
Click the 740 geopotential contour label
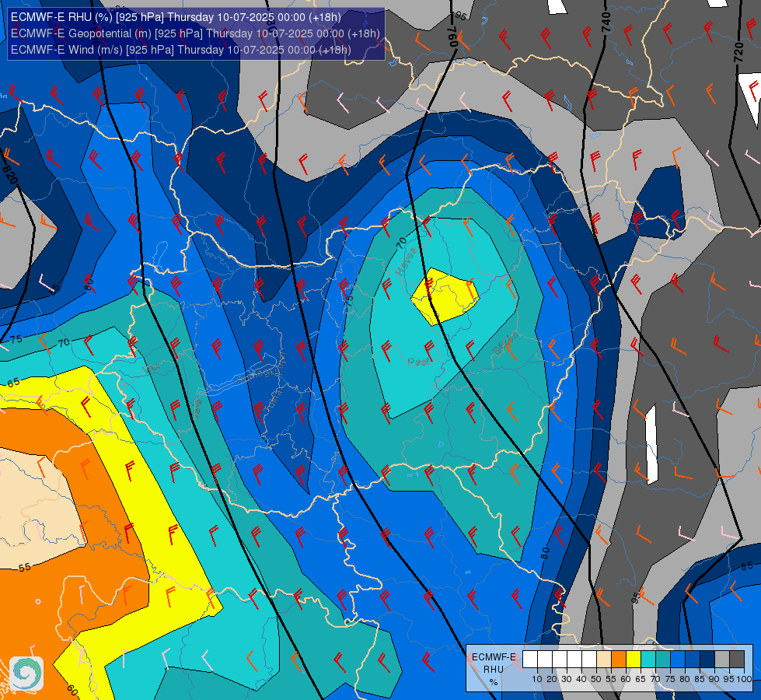606,22
